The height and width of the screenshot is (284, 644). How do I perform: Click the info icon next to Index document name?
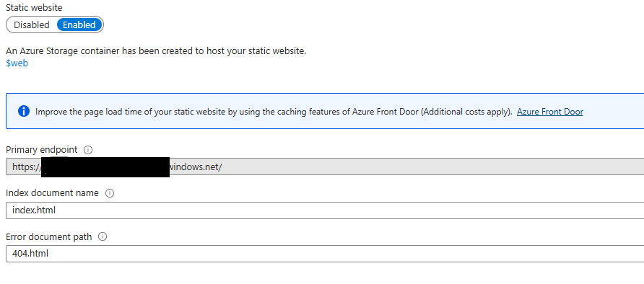110,193
